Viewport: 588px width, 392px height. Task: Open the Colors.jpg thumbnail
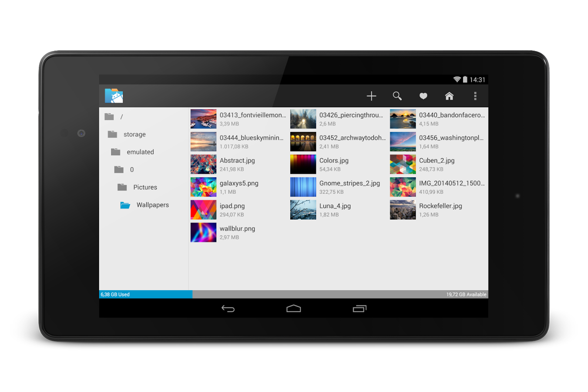tap(303, 164)
